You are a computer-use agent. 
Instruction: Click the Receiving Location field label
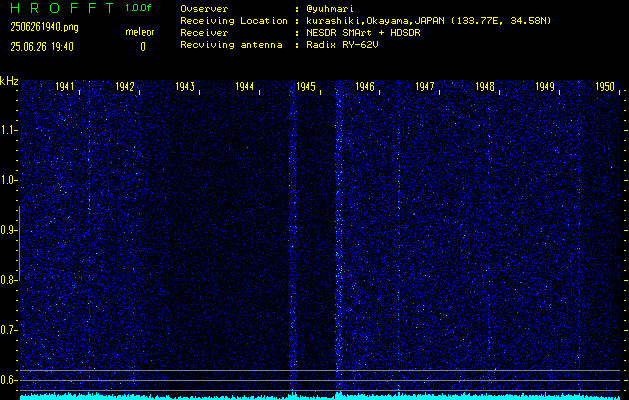click(x=234, y=21)
